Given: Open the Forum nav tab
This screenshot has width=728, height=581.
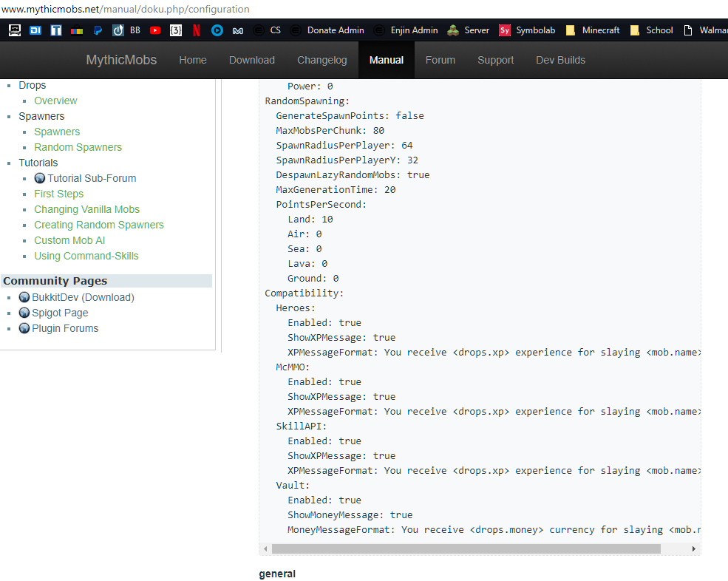Looking at the screenshot, I should coord(440,60).
